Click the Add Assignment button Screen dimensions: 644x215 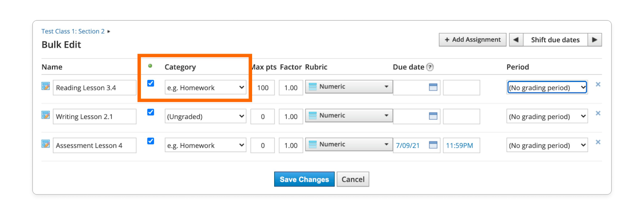pos(473,39)
